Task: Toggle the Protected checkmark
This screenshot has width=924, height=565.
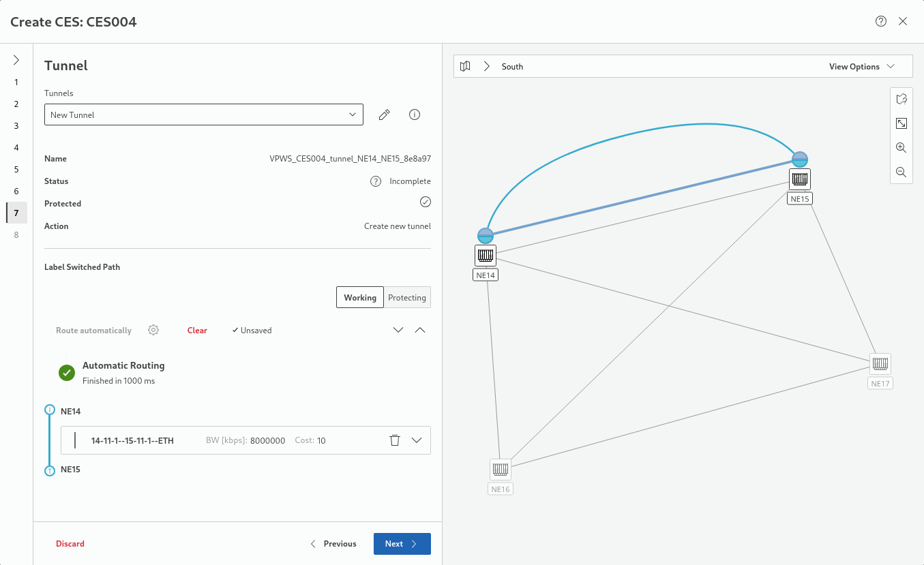Action: tap(426, 202)
